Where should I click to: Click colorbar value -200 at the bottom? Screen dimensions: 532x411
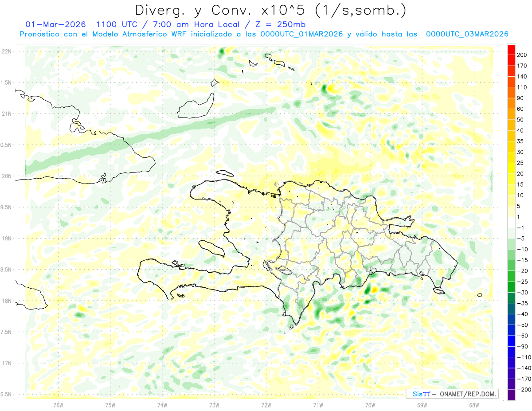tap(524, 390)
